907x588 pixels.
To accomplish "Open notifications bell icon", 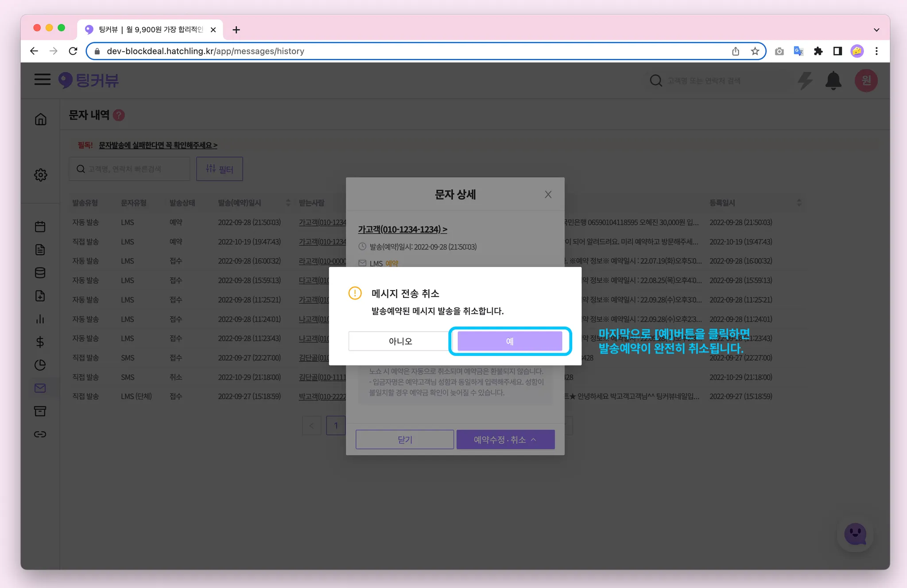I will (x=833, y=81).
